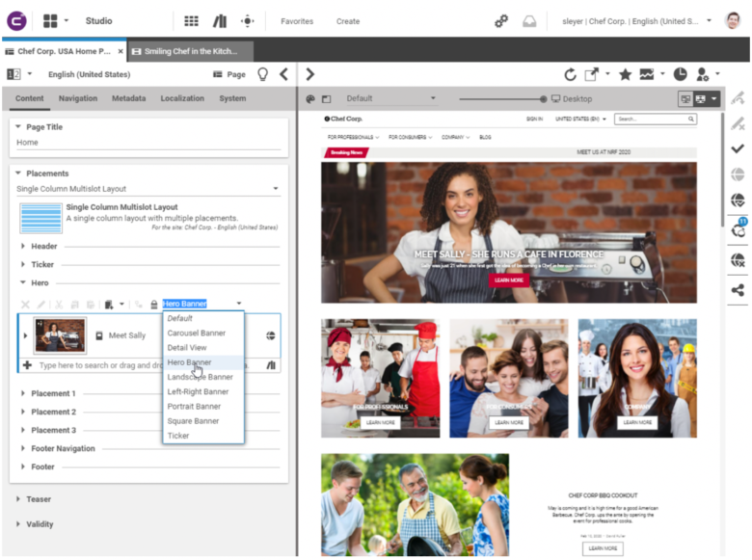Expand the Header placement
Screen dimensions: 752x560
coord(22,246)
